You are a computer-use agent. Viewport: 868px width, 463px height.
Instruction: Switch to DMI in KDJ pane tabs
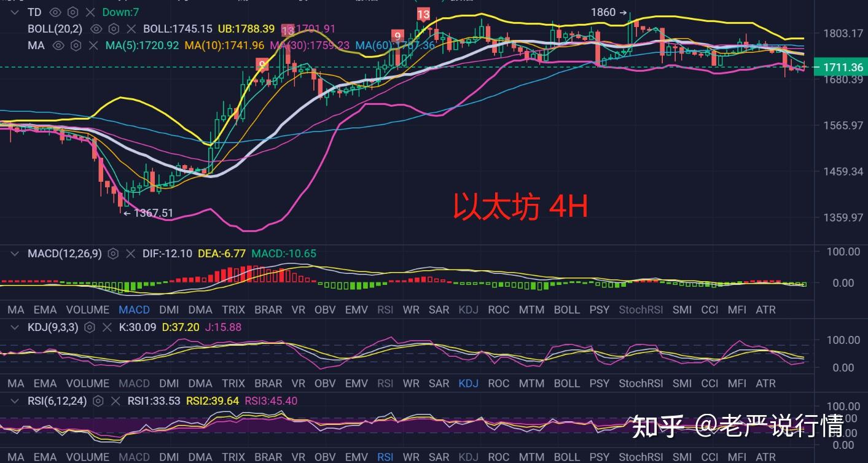pyautogui.click(x=169, y=383)
